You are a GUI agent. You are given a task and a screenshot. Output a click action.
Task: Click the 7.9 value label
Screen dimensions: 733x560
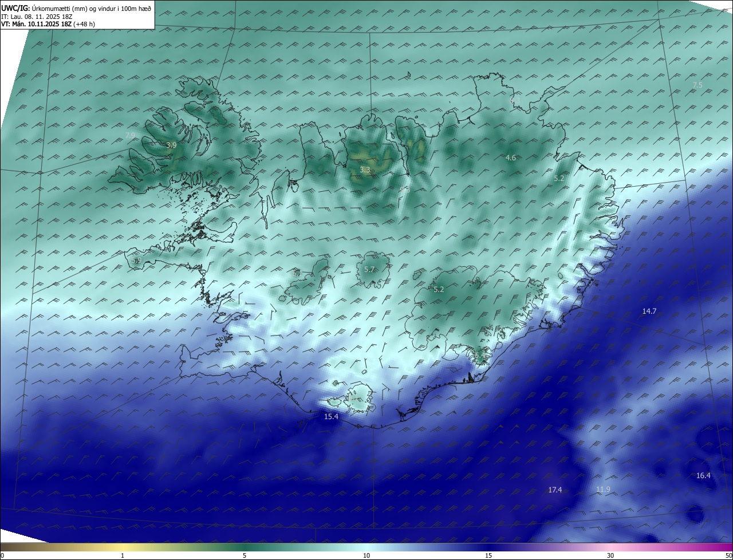click(131, 135)
